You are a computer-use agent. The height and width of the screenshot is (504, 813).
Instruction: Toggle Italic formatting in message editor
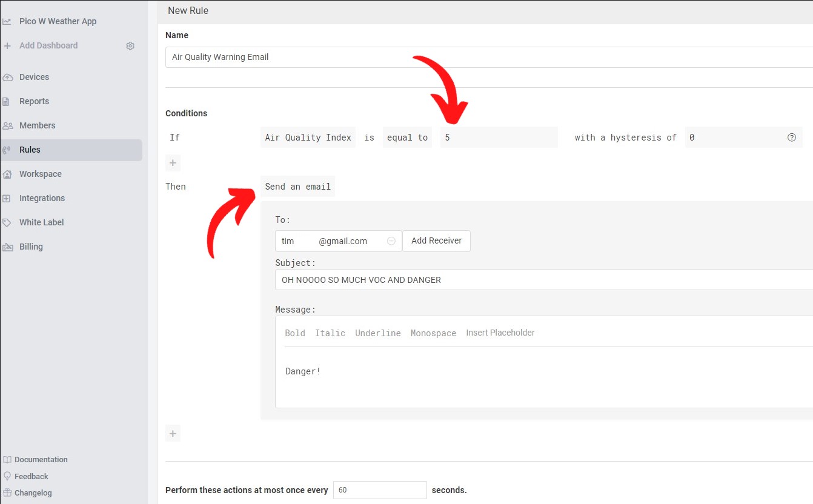tap(330, 333)
